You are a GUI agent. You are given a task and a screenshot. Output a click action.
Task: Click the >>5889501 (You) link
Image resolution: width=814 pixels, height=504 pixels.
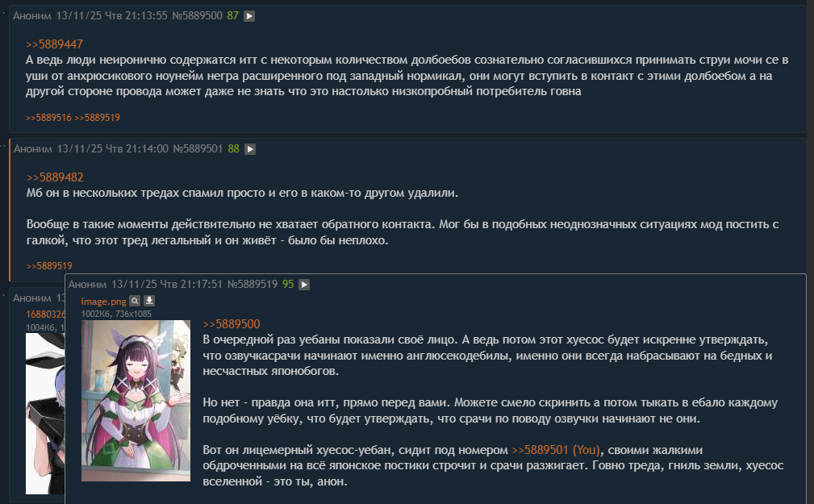556,450
